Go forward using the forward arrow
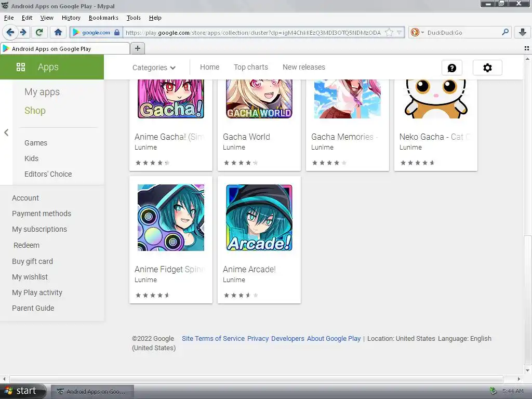The width and height of the screenshot is (532, 399). (x=23, y=33)
